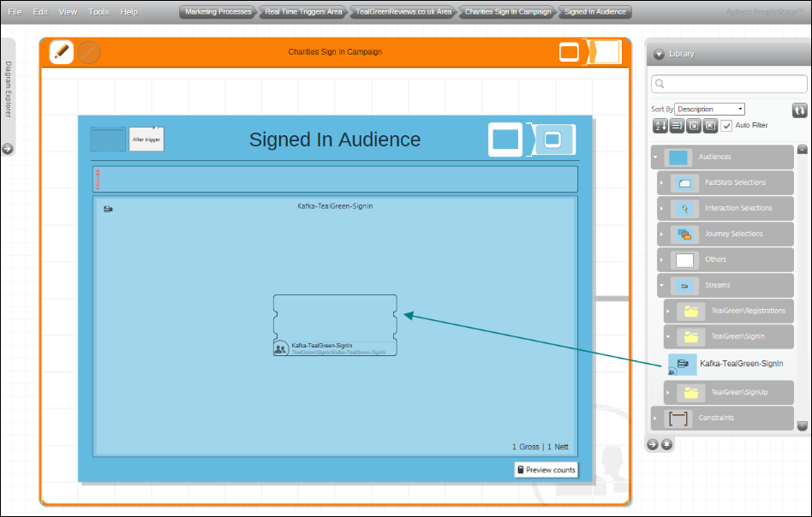812x517 pixels.
Task: Click Signed In Audience breadcrumb
Action: (595, 11)
